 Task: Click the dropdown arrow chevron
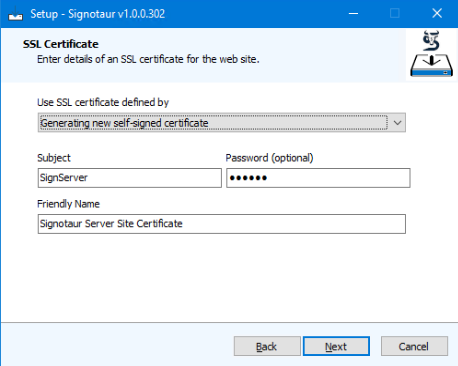click(397, 123)
